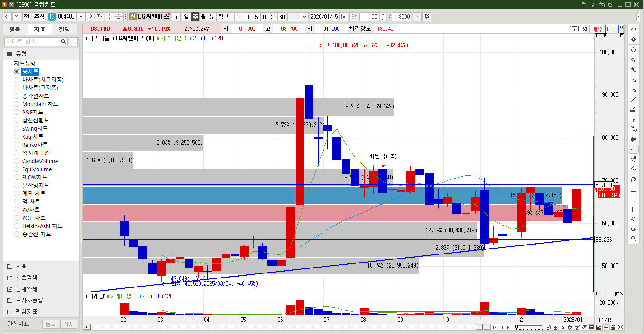Screen dimensions: 644x334
Task: Open the right toolbar settings gear
Action: (634, 39)
